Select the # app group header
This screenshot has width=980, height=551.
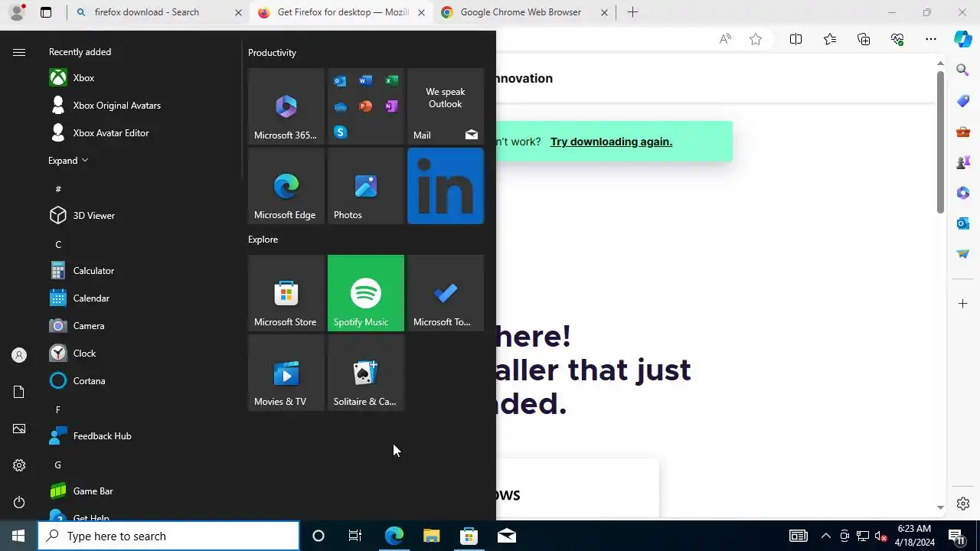pyautogui.click(x=58, y=189)
